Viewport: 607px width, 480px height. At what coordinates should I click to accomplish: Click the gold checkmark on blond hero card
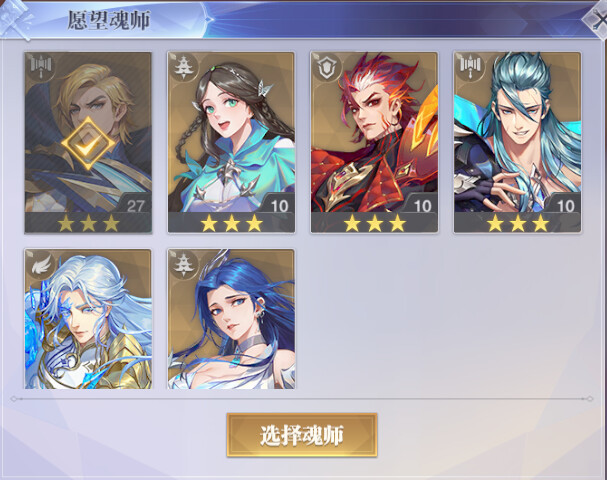coord(88,144)
